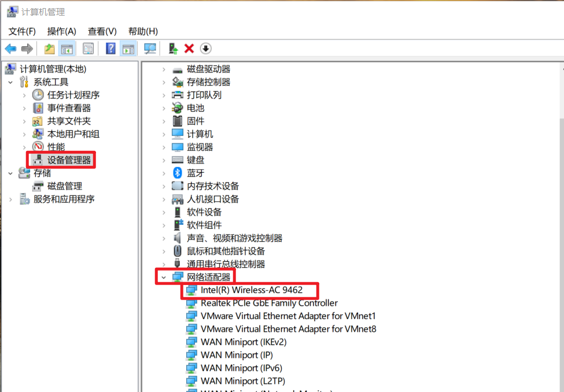Screen dimensions: 564x392
Task: Click the 人机接口设备 icon
Action: [178, 199]
